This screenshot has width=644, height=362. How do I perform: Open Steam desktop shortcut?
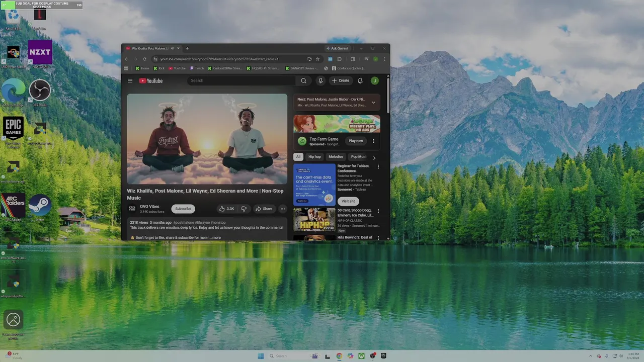(40, 208)
